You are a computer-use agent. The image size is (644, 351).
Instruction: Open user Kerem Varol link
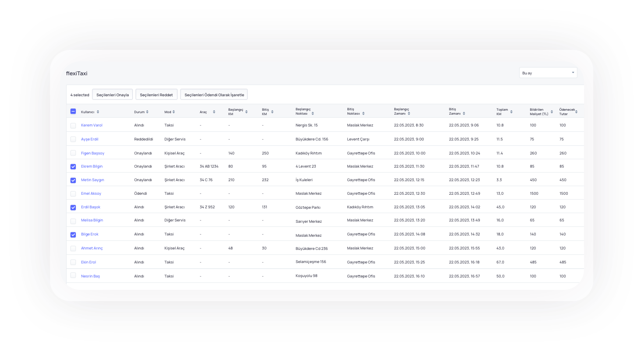click(92, 125)
